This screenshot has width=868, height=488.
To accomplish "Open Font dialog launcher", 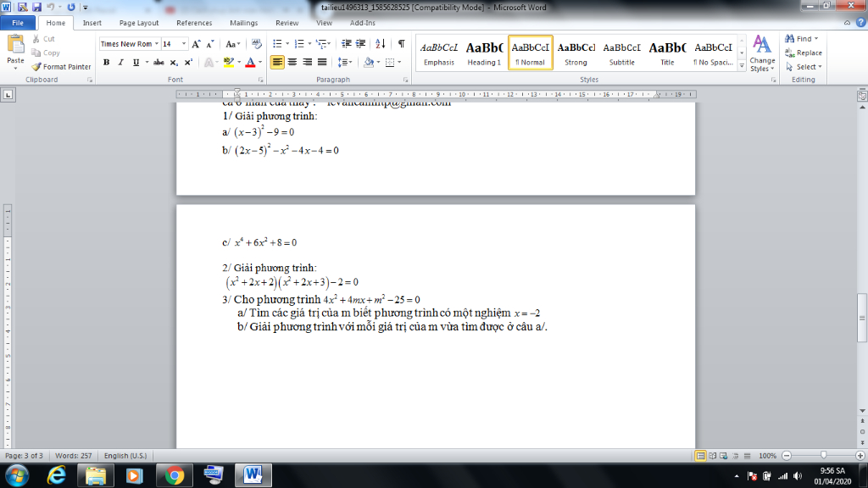I will 261,80.
